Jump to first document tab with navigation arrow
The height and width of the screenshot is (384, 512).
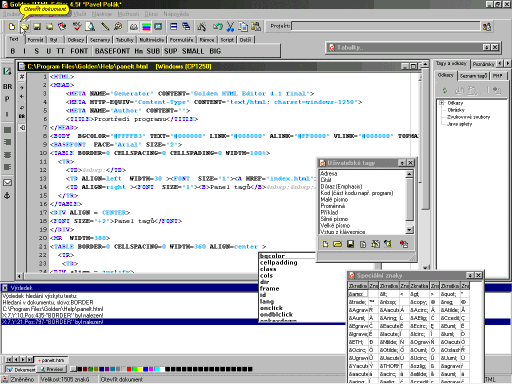[9, 360]
